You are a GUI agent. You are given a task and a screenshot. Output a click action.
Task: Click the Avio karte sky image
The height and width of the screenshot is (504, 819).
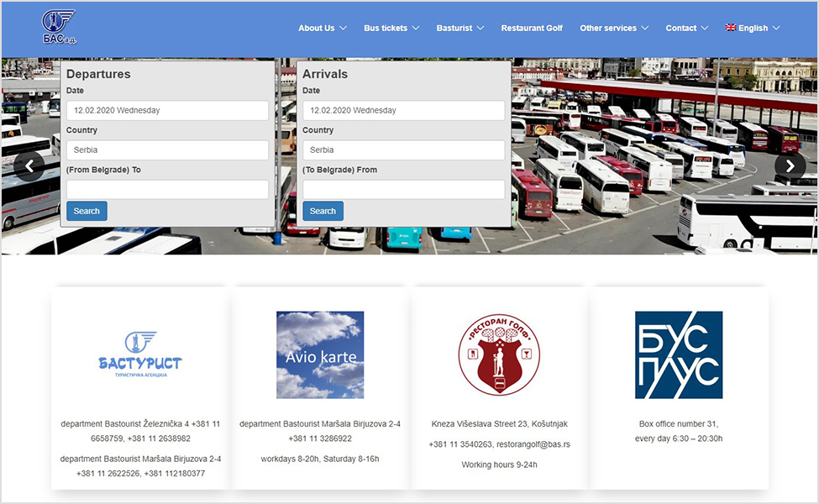click(x=320, y=354)
